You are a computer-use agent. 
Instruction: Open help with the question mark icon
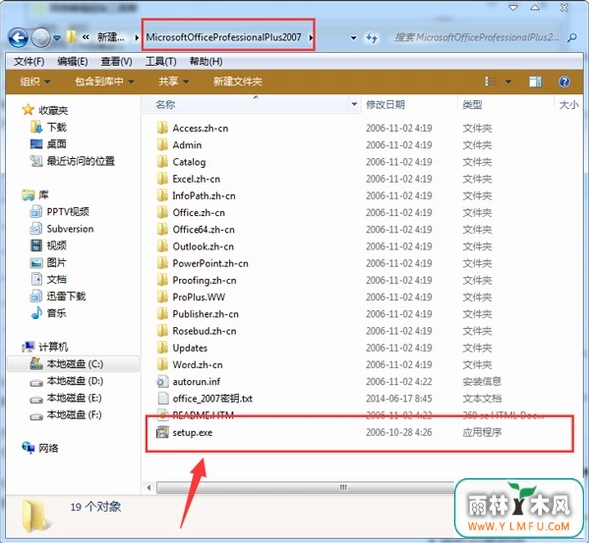click(x=564, y=81)
